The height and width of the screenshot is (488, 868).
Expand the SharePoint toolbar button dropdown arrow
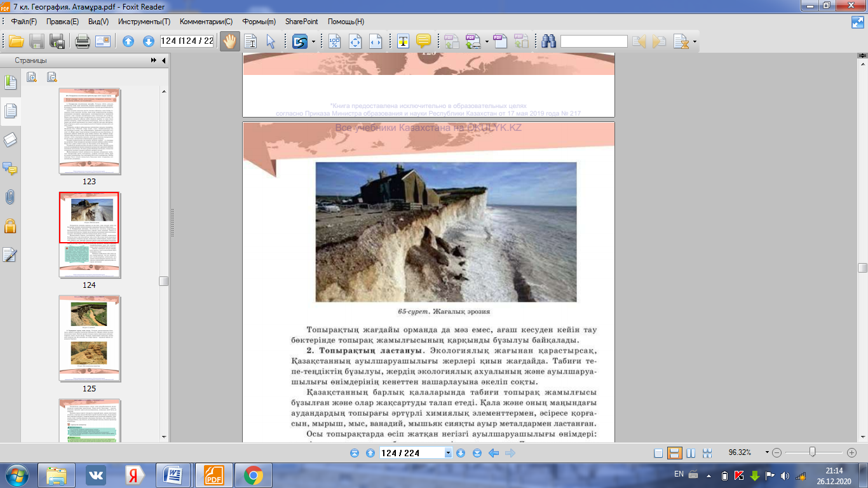pyautogui.click(x=313, y=42)
